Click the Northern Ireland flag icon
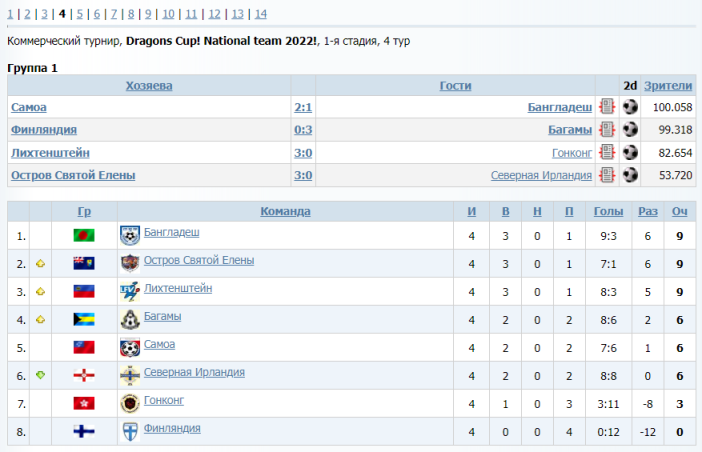Viewport: 702px width, 452px height. click(84, 375)
